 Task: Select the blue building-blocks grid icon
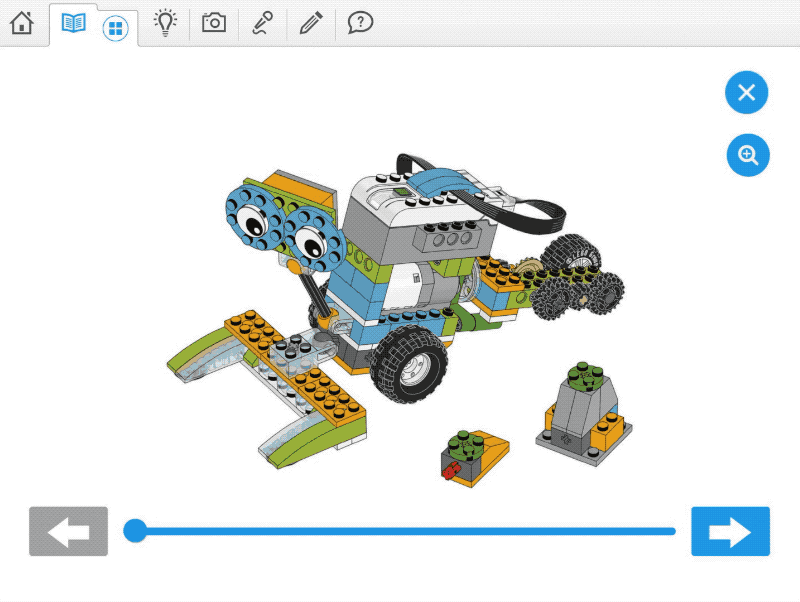[115, 29]
